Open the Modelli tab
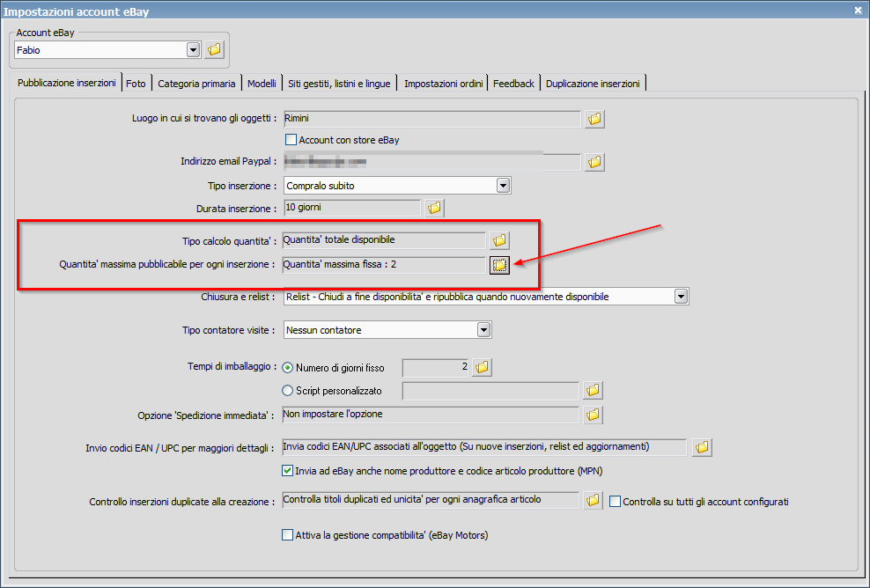 pyautogui.click(x=262, y=84)
